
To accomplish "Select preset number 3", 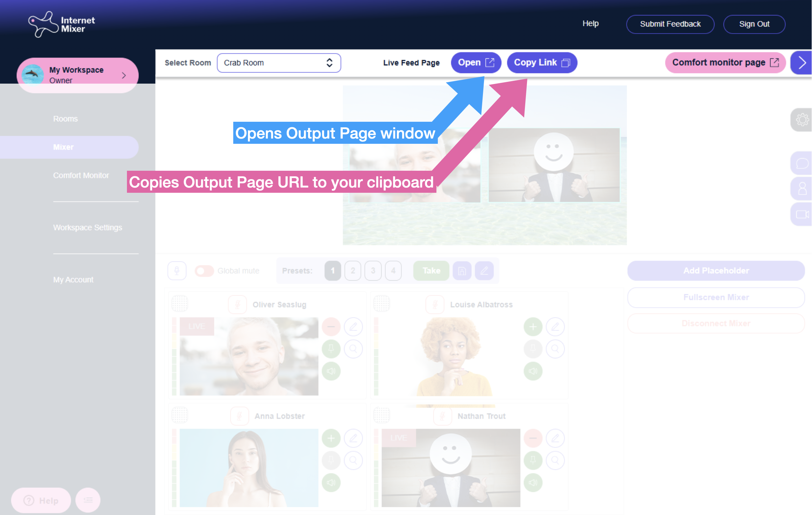I will (x=373, y=271).
